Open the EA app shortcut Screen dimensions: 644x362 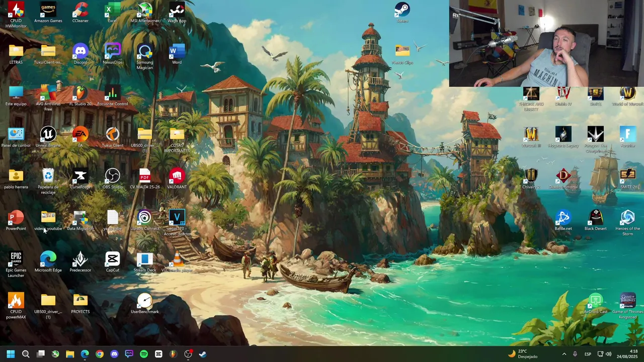coord(80,137)
